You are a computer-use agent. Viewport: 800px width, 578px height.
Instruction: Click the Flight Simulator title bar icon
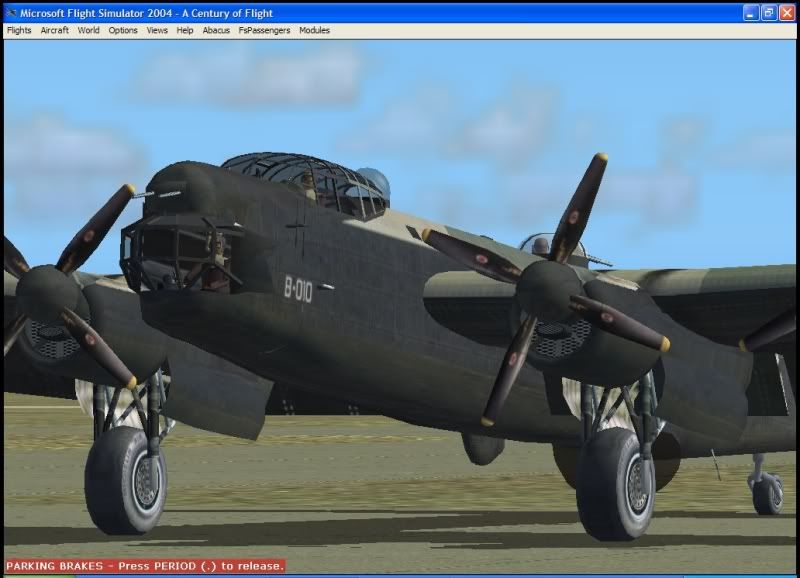11,13
